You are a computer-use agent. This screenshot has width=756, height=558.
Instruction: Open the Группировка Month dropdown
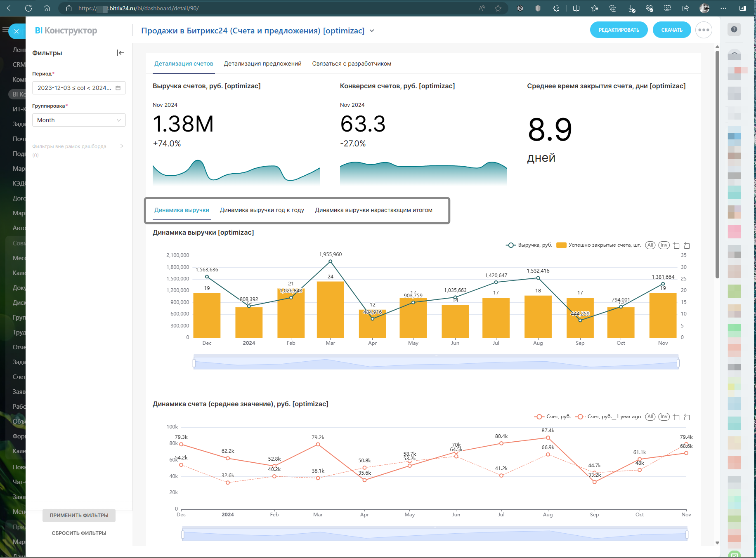point(79,120)
